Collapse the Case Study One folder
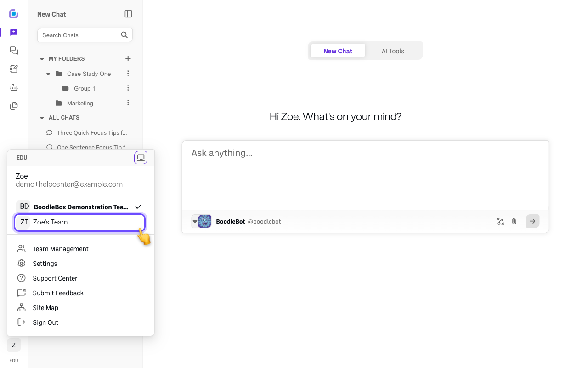 [x=49, y=74]
